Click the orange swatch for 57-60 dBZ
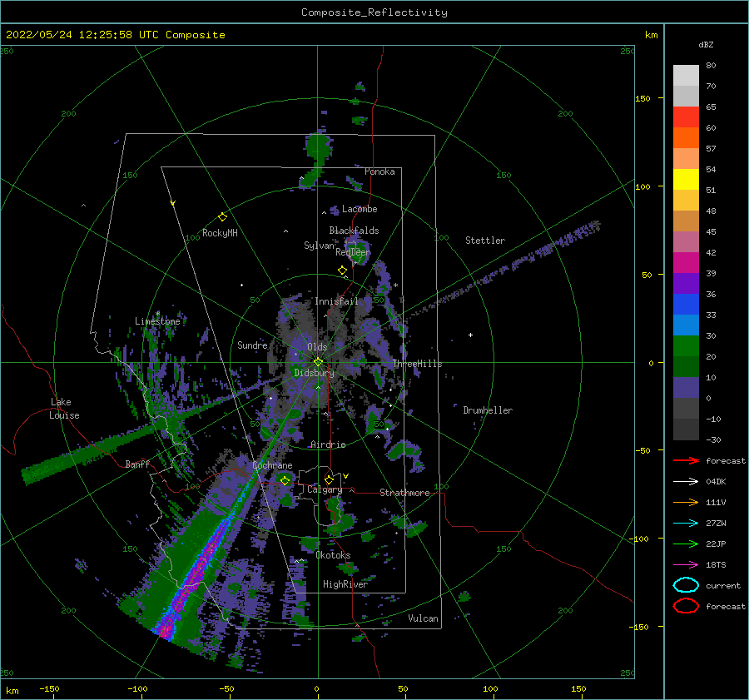 point(686,138)
